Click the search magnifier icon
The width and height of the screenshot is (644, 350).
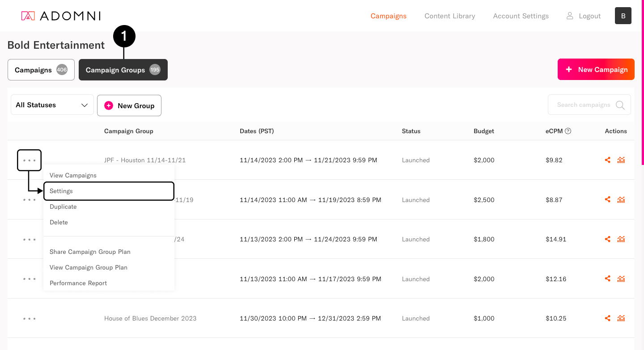coord(620,105)
